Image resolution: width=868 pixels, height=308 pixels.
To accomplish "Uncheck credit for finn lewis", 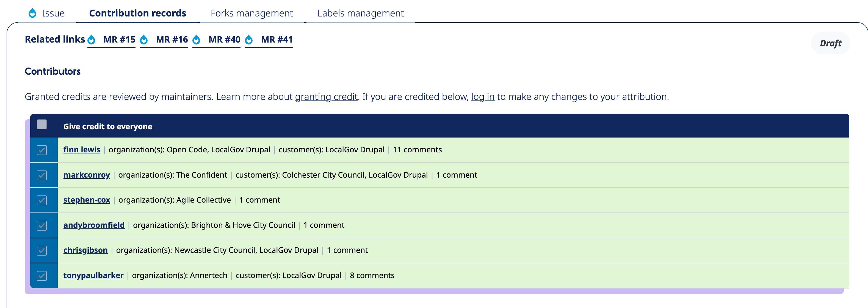I will [42, 150].
